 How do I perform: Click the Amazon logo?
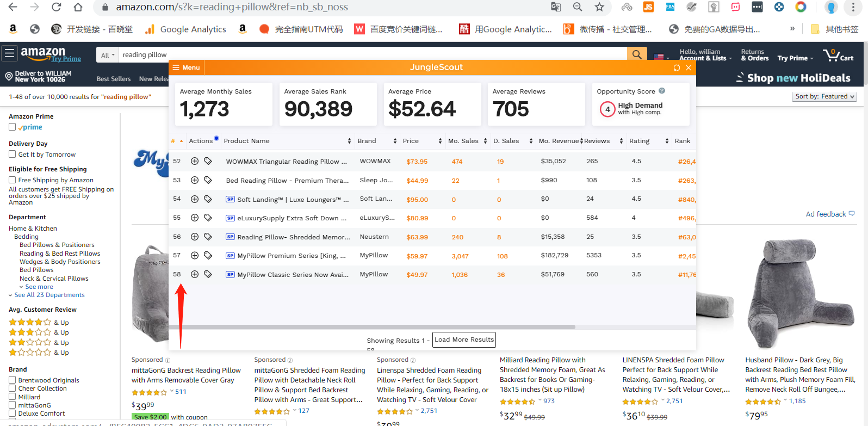pos(43,53)
